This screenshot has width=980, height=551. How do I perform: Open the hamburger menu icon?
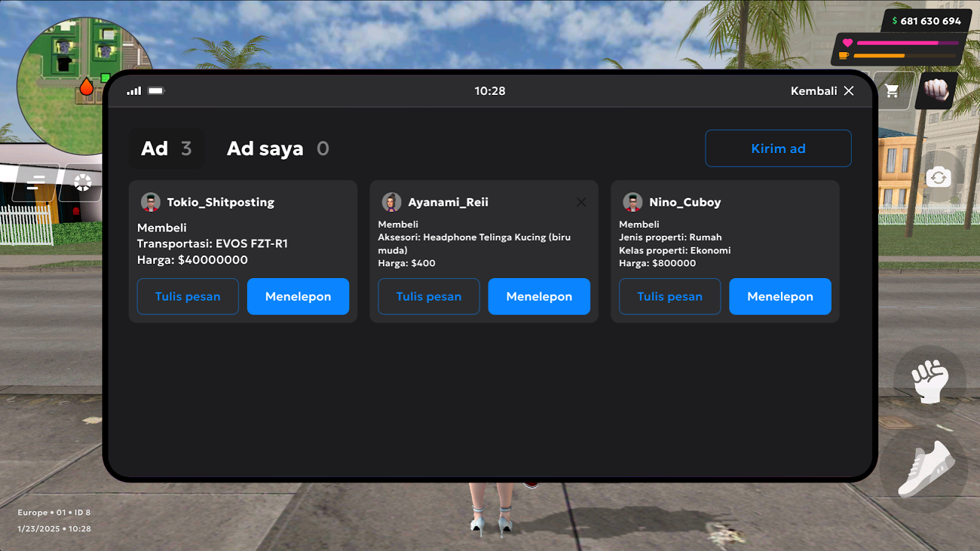pos(36,182)
